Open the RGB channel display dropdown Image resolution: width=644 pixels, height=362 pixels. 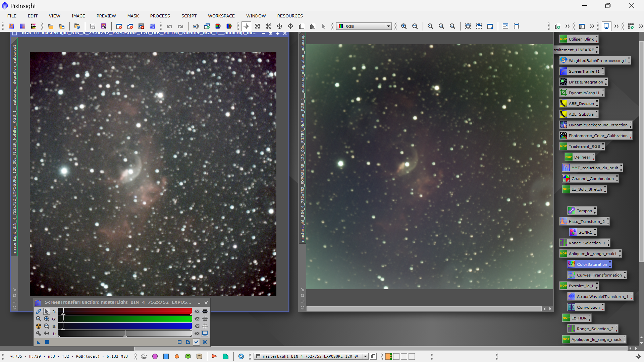[x=364, y=26]
